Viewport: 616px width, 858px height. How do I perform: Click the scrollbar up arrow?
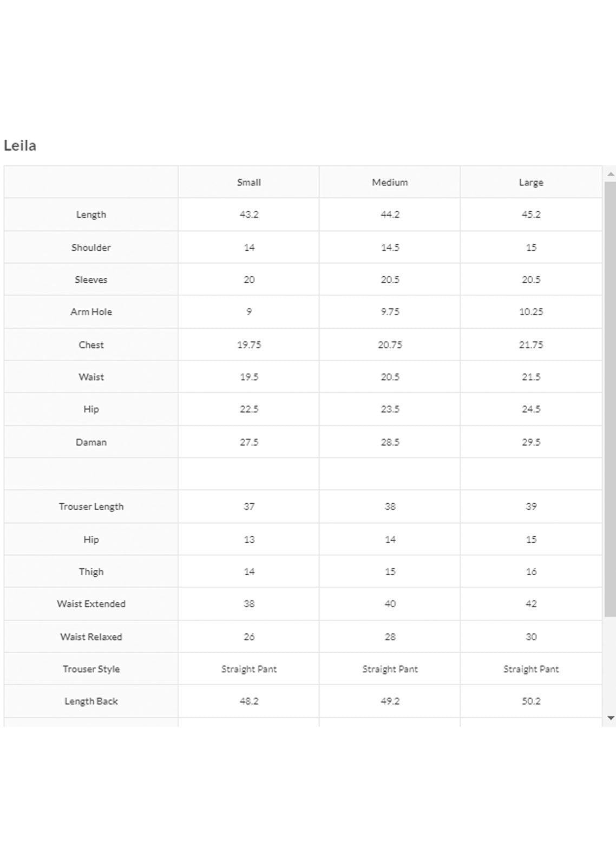pyautogui.click(x=611, y=174)
